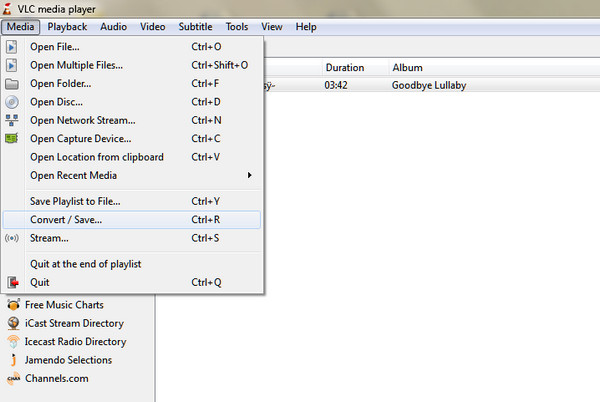This screenshot has height=402, width=600.
Task: Click the Open Disc CD icon
Action: click(x=12, y=102)
